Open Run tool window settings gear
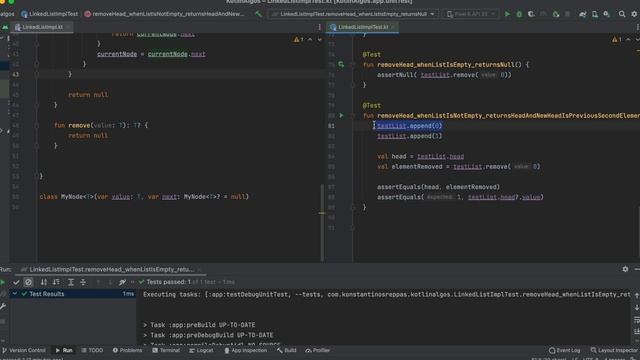This screenshot has height=360, width=640. (x=625, y=269)
